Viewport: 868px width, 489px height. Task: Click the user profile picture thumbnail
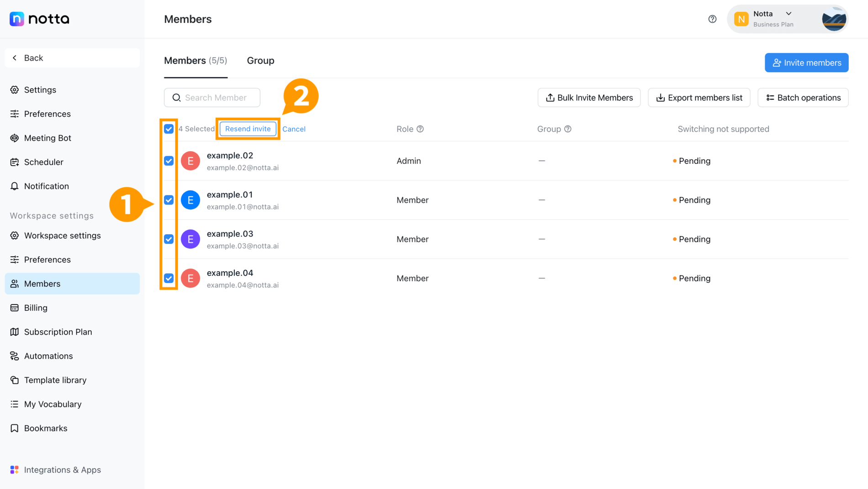(834, 19)
